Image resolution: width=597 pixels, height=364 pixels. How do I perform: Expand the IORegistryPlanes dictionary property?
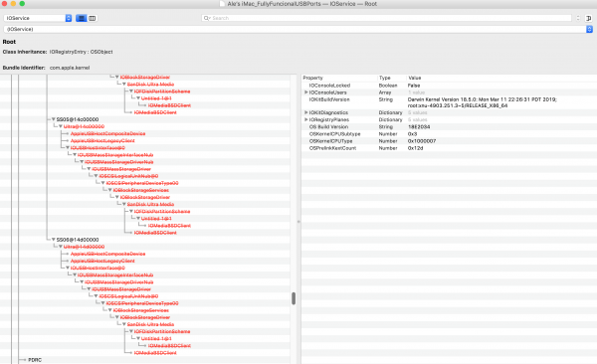[305, 119]
